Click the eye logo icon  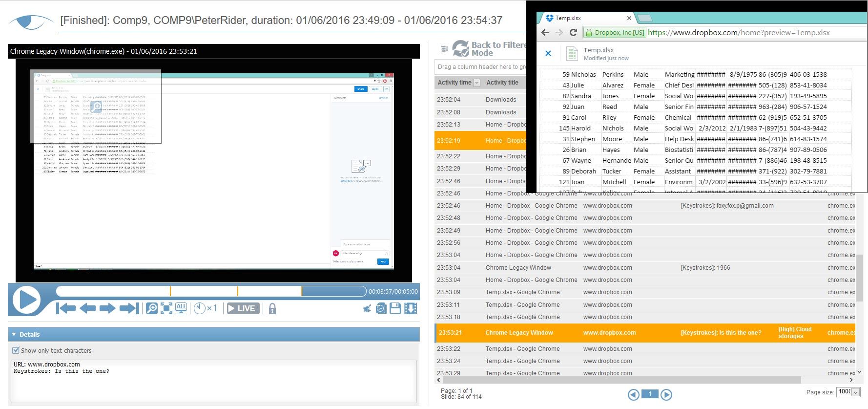coord(31,22)
